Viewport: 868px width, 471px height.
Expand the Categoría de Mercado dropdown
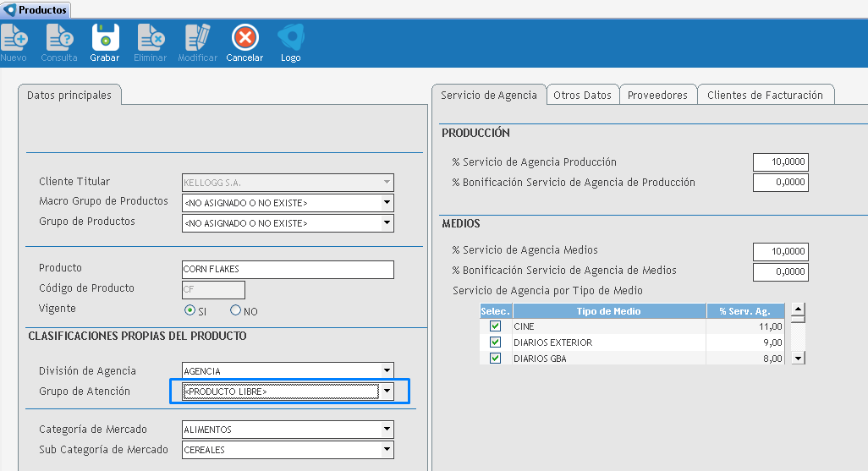[387, 430]
